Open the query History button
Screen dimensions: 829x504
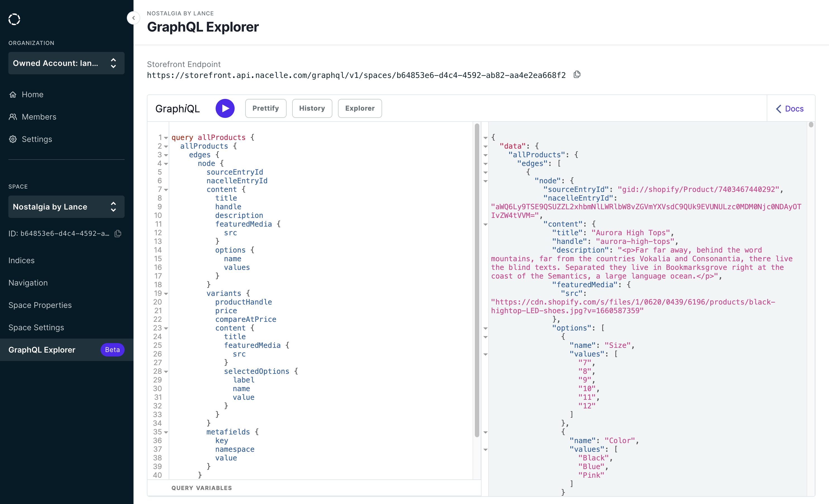tap(312, 108)
